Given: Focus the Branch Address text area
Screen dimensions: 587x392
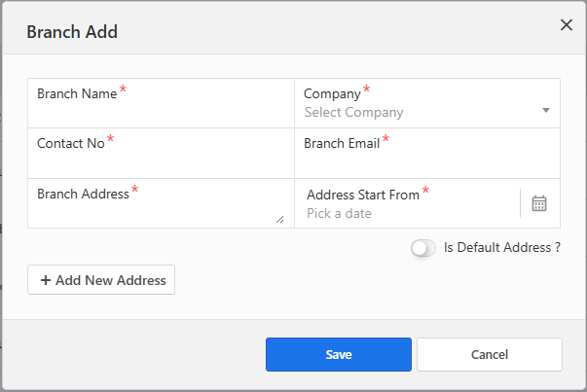Looking at the screenshot, I should (x=156, y=213).
